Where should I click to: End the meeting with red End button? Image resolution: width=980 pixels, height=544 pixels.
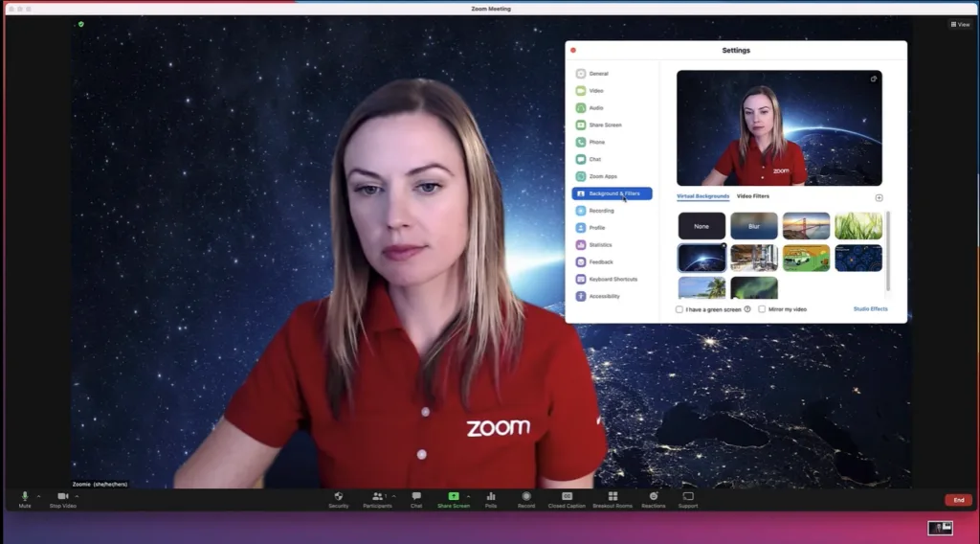click(959, 500)
